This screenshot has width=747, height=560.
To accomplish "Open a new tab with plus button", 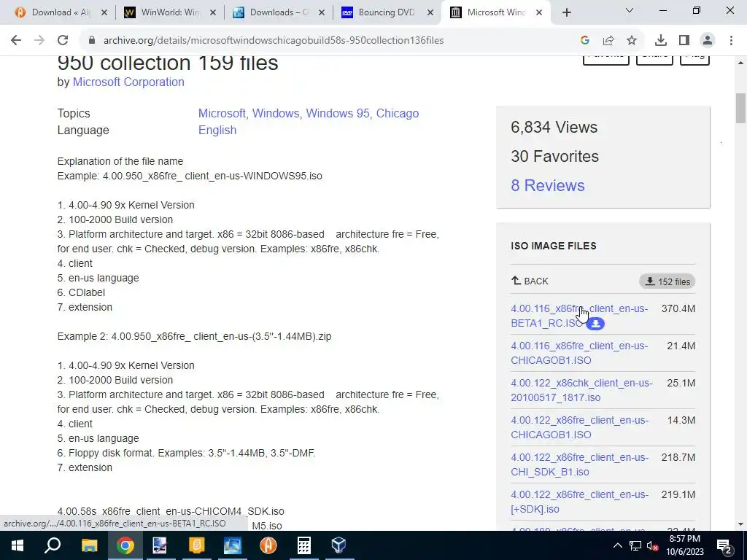I will [x=566, y=13].
